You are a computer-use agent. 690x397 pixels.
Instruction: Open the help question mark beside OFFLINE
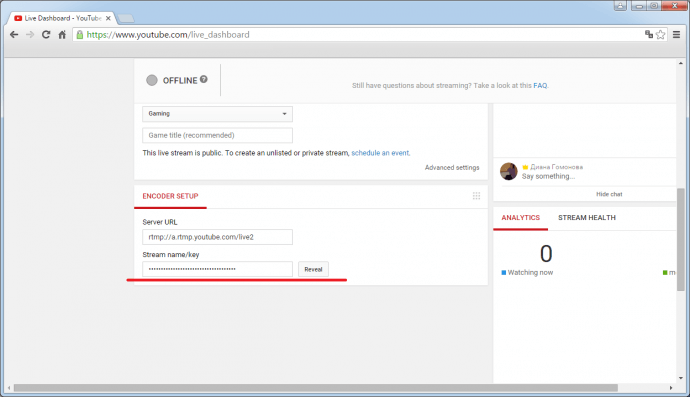point(204,79)
